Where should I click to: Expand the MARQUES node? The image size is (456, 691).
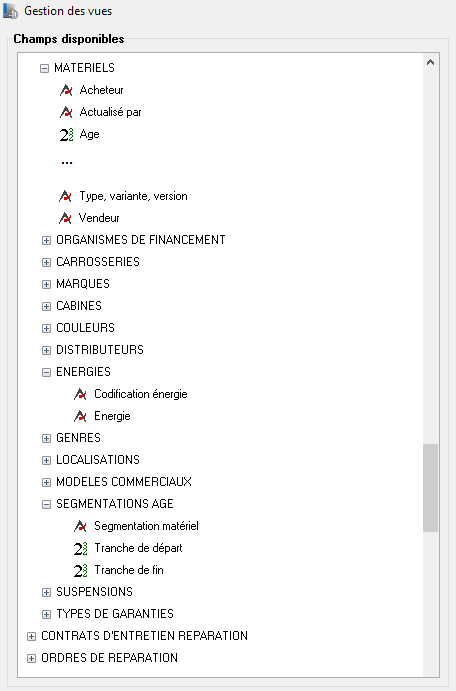pyautogui.click(x=46, y=284)
